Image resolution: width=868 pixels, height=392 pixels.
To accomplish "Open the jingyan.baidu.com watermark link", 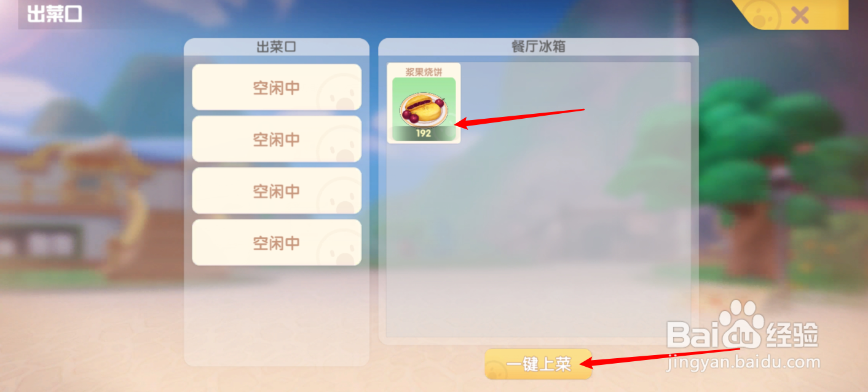I will click(x=743, y=362).
